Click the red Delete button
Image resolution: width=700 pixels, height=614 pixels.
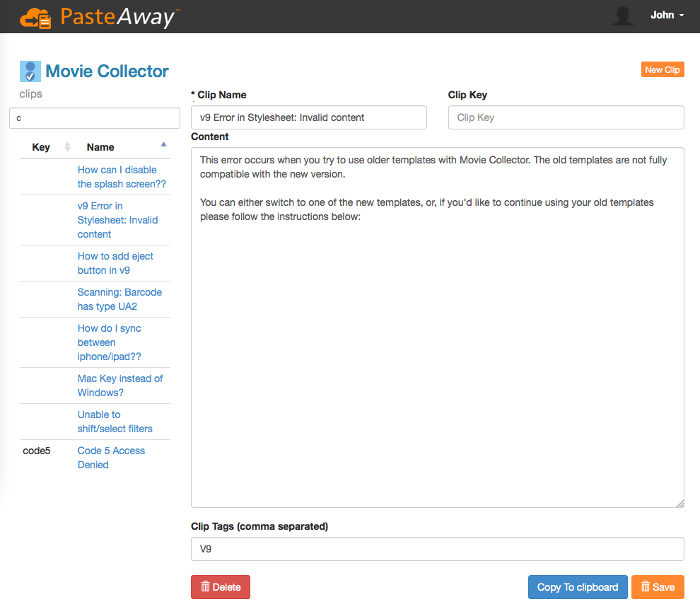[221, 586]
